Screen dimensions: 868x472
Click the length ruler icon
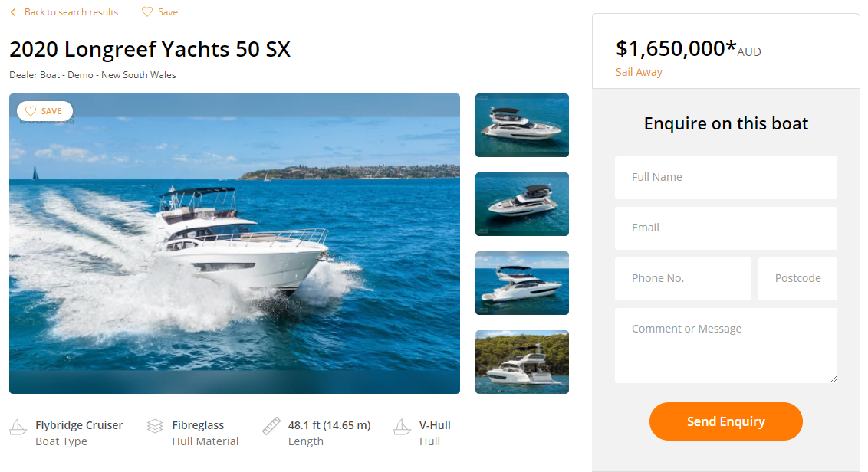[x=271, y=426]
